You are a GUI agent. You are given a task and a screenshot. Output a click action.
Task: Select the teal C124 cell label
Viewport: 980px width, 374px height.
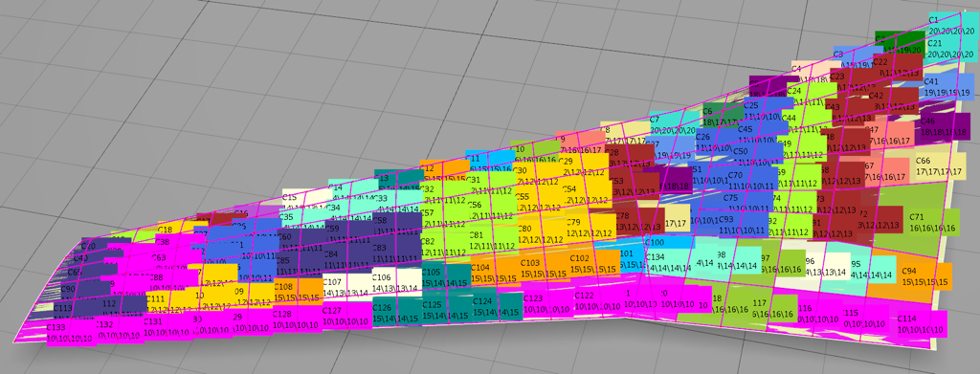click(497, 306)
